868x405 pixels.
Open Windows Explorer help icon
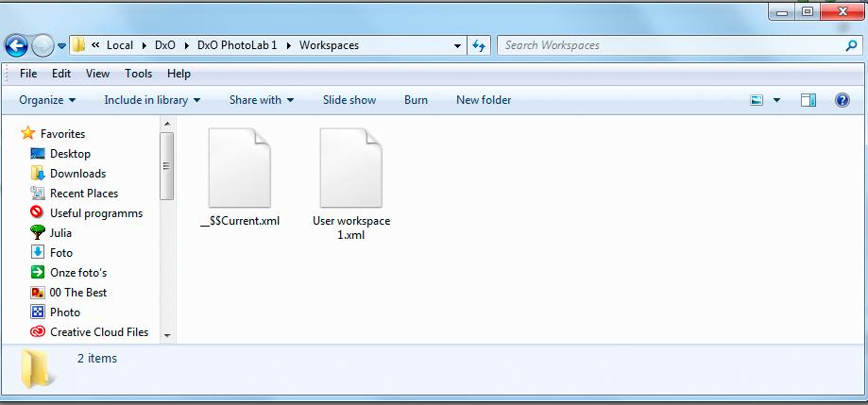pyautogui.click(x=842, y=100)
